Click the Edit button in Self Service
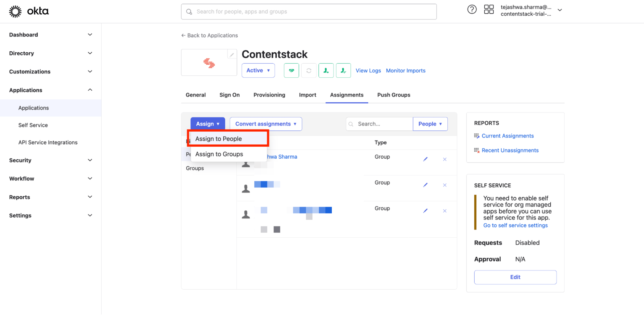 click(515, 277)
